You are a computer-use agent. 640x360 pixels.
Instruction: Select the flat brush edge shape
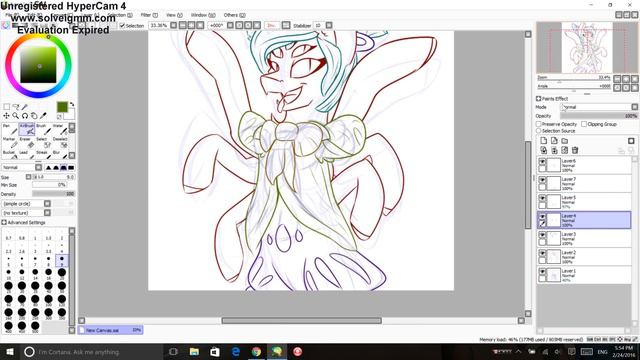pos(71,167)
